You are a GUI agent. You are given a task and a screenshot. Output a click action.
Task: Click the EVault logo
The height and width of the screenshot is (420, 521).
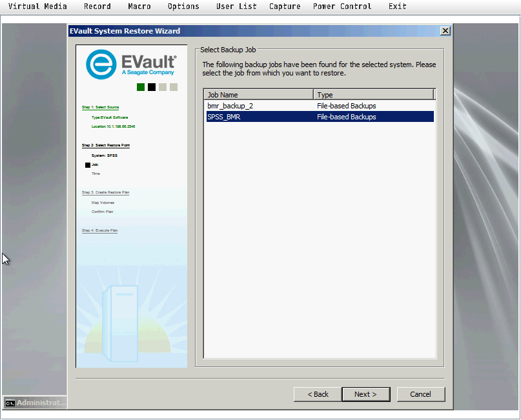131,64
